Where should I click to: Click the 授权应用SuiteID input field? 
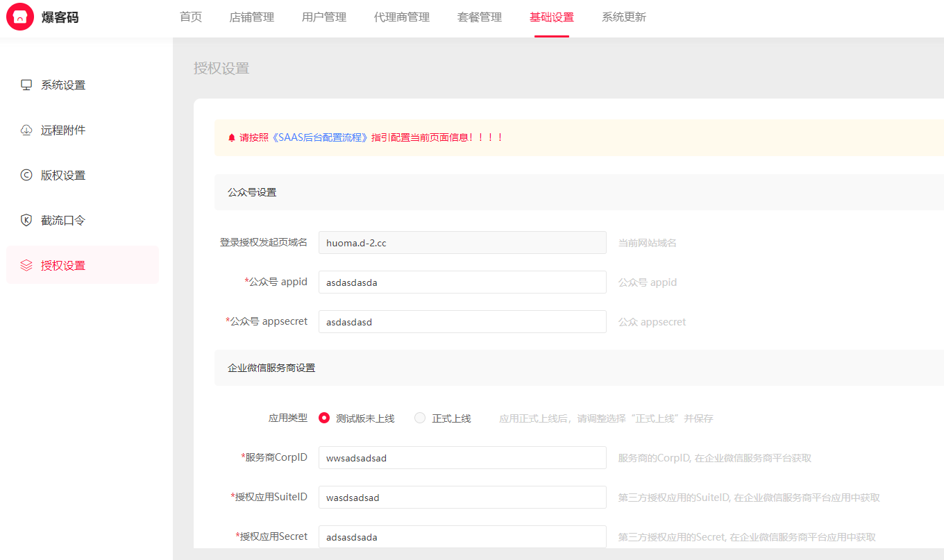[x=462, y=498]
